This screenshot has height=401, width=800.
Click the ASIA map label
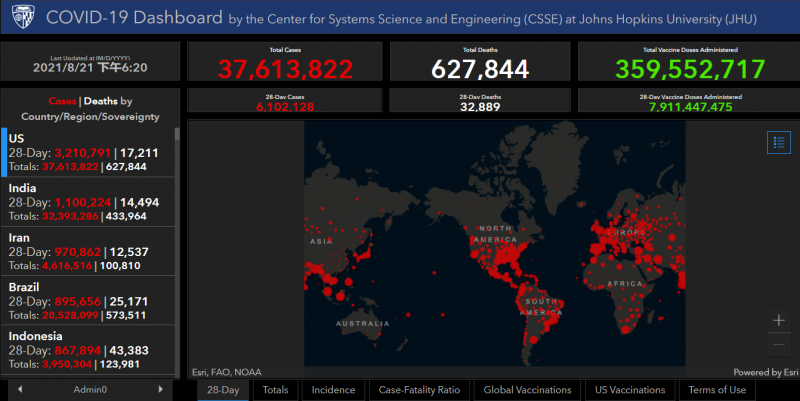[321, 241]
